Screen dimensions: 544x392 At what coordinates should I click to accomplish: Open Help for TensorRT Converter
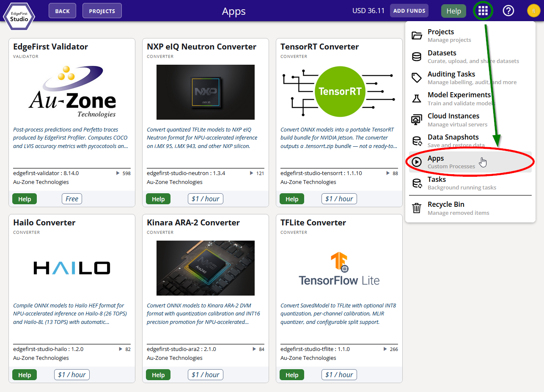(x=292, y=199)
